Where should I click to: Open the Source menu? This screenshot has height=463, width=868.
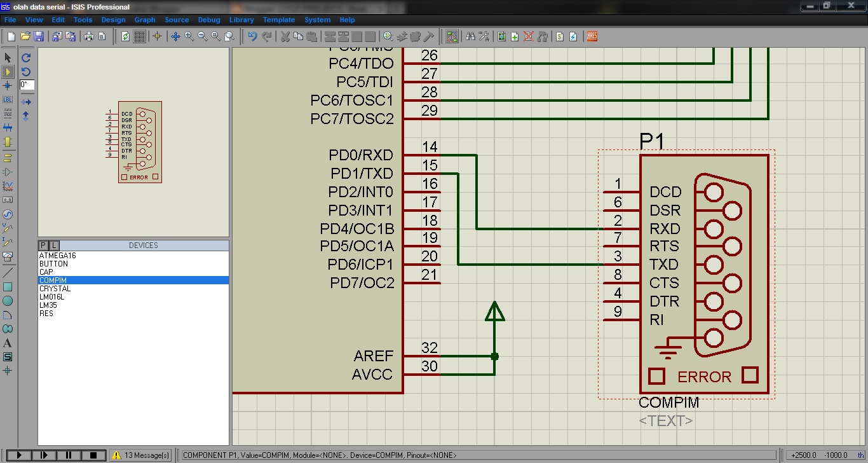click(177, 20)
